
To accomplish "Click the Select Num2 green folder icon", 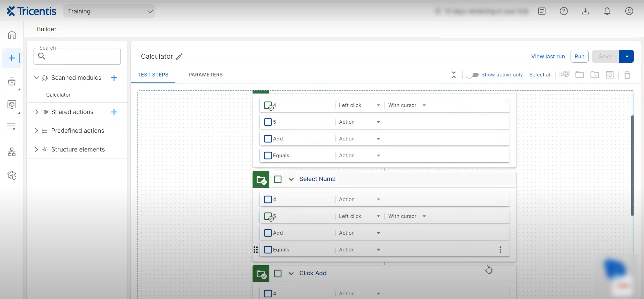I will (261, 179).
